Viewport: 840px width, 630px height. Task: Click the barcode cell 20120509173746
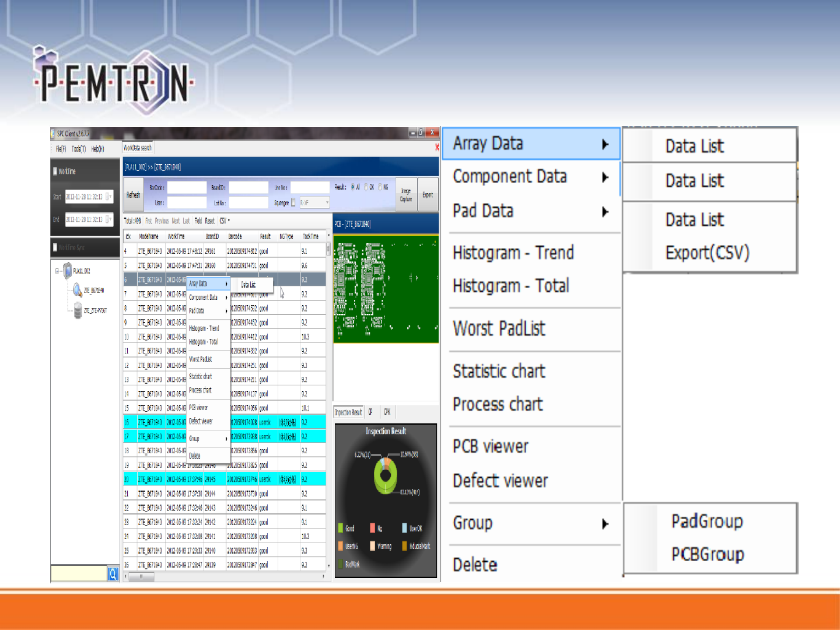click(242, 480)
